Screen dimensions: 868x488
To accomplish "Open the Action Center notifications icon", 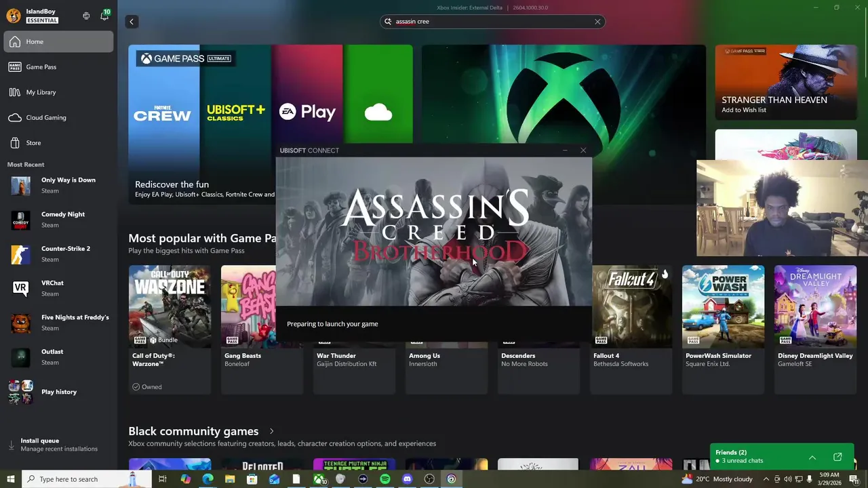I will pos(854,479).
